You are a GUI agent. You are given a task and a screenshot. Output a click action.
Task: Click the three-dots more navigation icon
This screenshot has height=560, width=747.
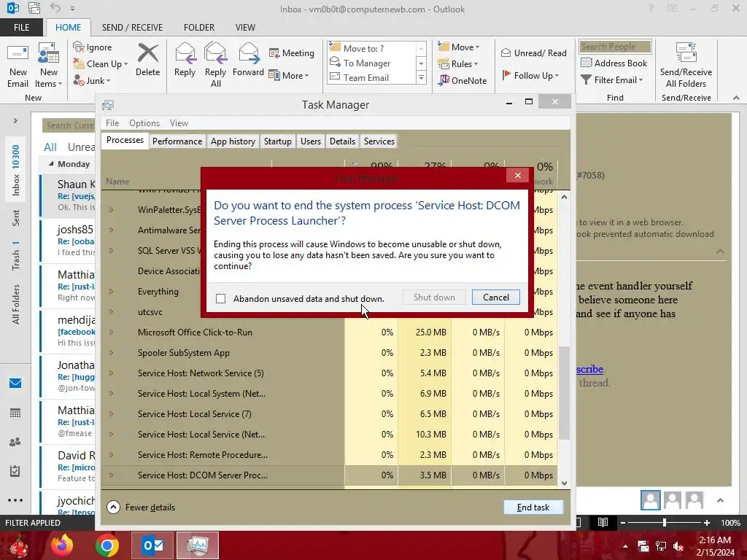15,500
